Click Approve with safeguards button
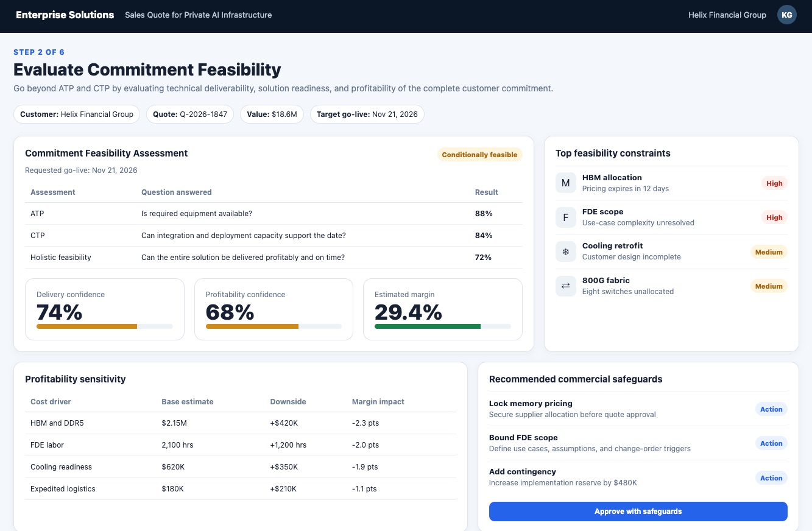This screenshot has height=531, width=812. tap(638, 512)
